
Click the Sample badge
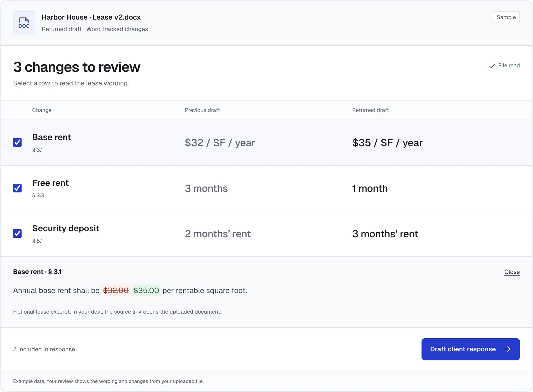pyautogui.click(x=506, y=17)
